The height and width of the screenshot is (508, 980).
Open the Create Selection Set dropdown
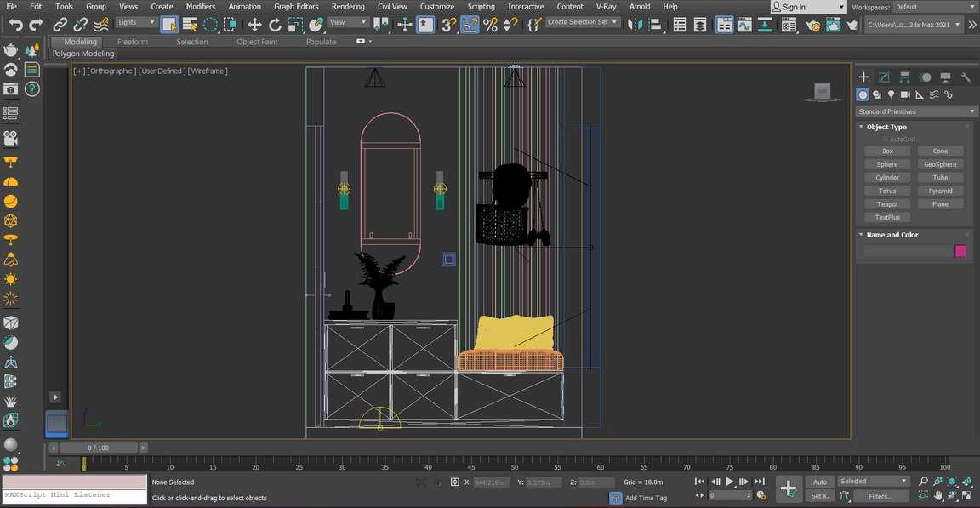coord(583,22)
